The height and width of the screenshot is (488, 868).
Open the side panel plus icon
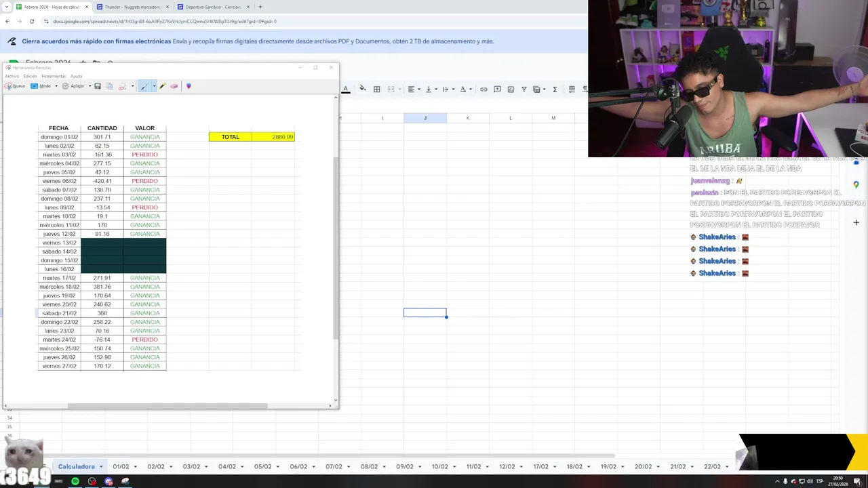click(x=856, y=222)
